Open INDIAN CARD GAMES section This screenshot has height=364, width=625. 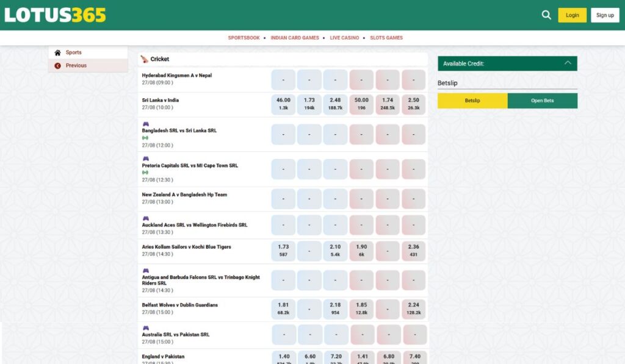tap(295, 38)
